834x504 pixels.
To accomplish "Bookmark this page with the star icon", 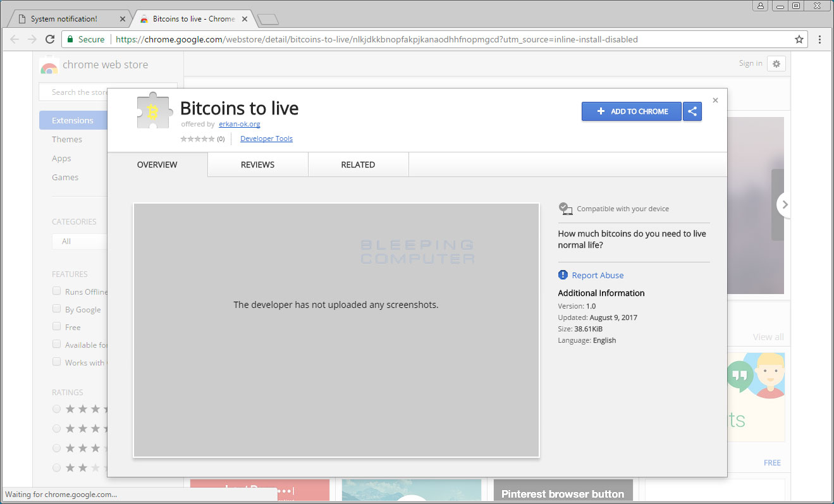I will 799,39.
